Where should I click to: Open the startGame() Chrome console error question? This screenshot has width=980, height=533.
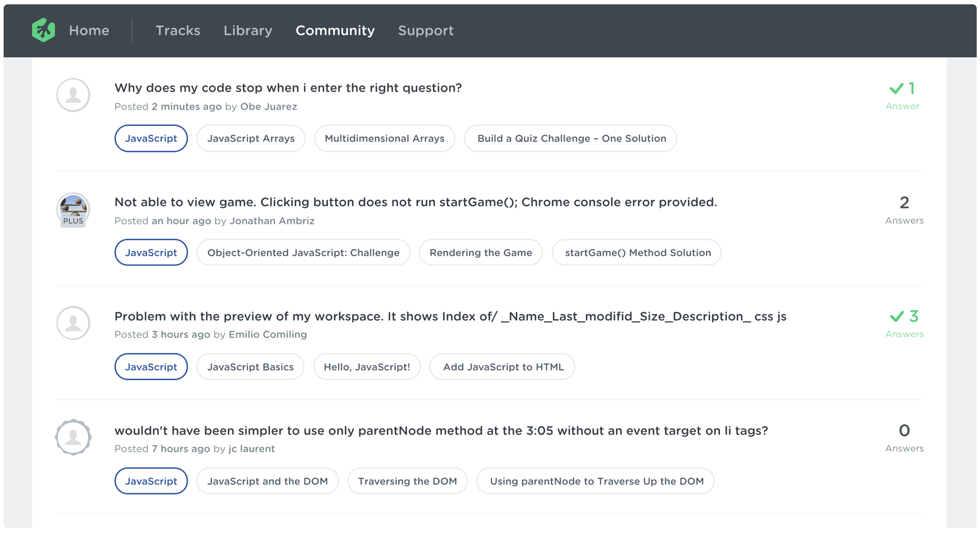(415, 202)
